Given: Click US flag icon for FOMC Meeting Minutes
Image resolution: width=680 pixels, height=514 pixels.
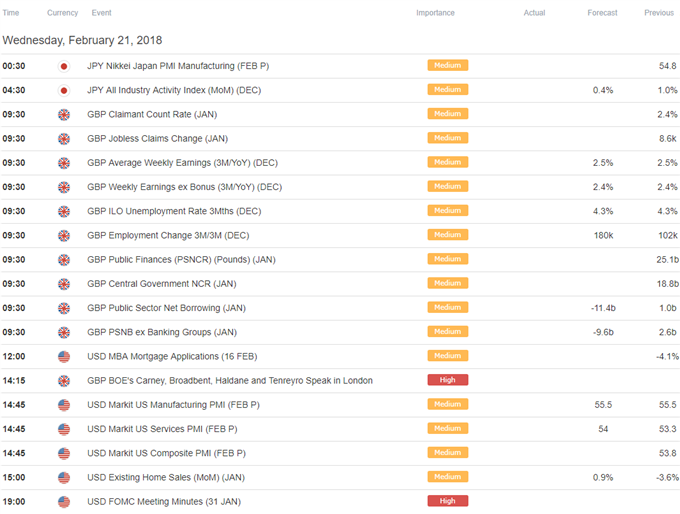Looking at the screenshot, I should (64, 502).
